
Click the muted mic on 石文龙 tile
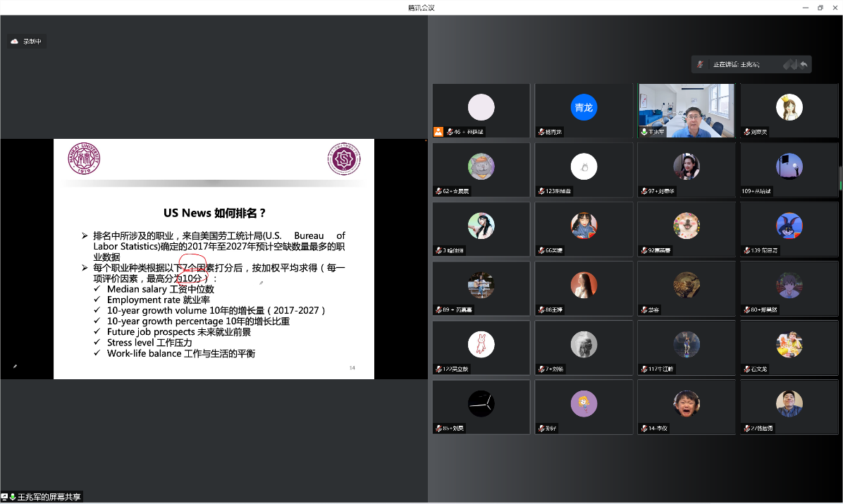(x=746, y=369)
